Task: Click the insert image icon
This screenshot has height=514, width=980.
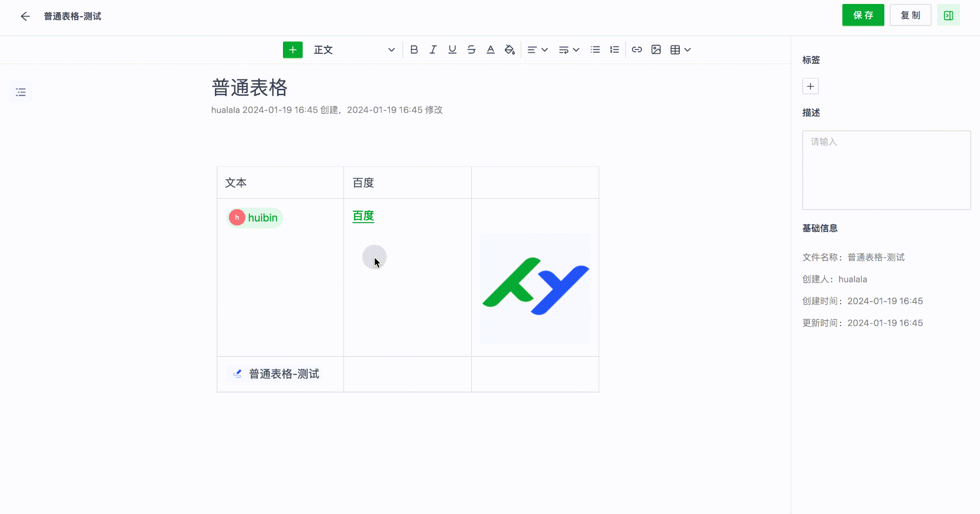Action: pyautogui.click(x=656, y=50)
